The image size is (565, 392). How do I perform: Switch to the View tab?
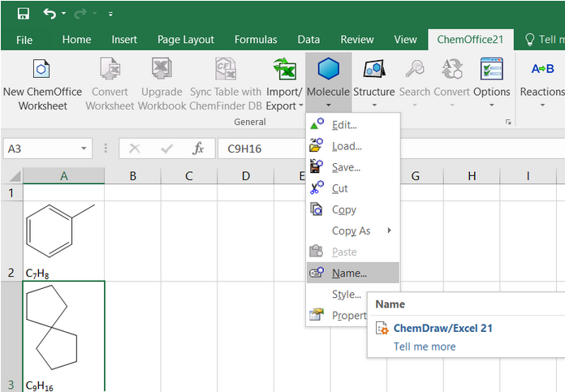[x=405, y=39]
